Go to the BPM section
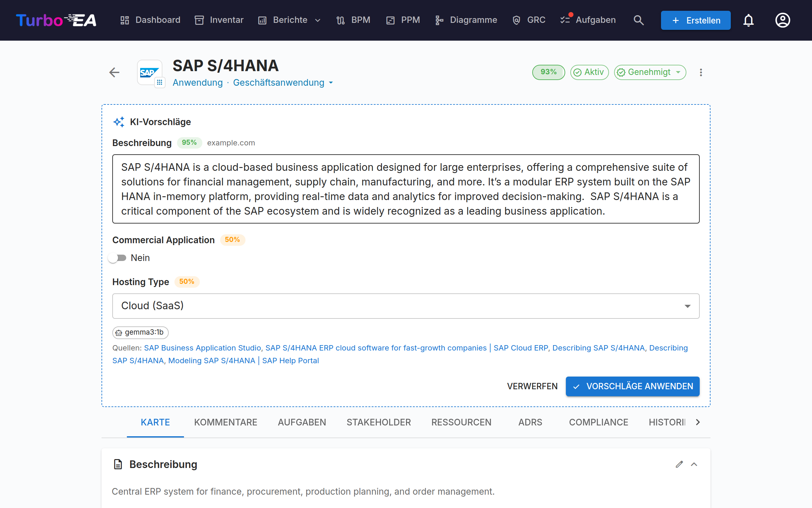 click(x=353, y=20)
